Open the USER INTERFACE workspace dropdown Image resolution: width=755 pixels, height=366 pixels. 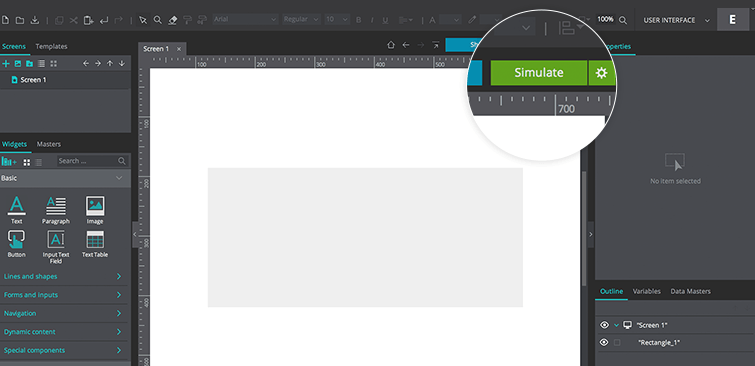tap(677, 20)
